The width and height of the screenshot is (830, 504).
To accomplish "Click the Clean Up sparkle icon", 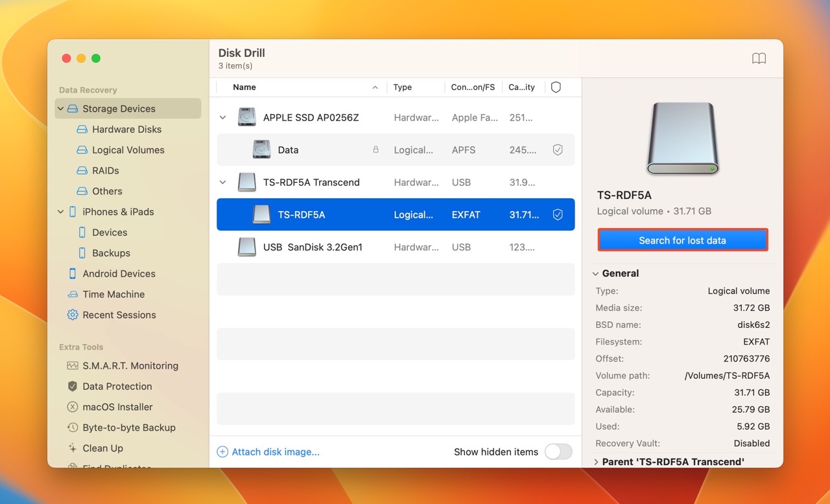I will click(72, 448).
